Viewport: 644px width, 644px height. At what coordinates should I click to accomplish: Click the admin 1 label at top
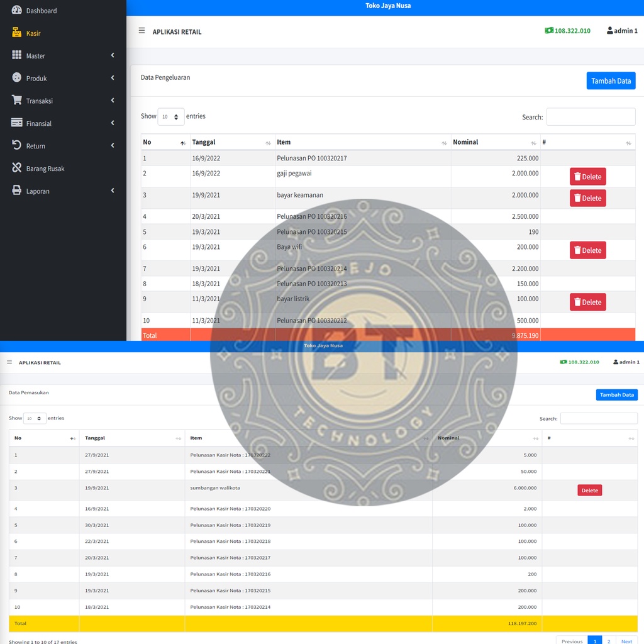pyautogui.click(x=626, y=31)
